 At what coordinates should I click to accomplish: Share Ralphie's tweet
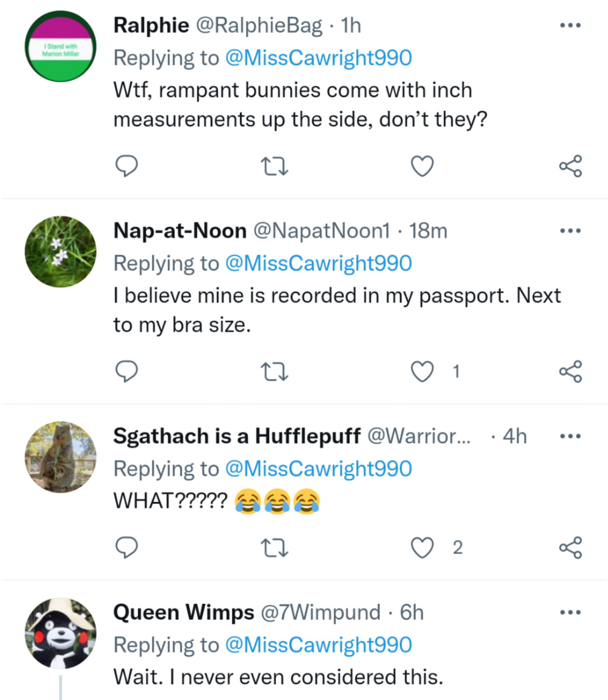[x=570, y=166]
